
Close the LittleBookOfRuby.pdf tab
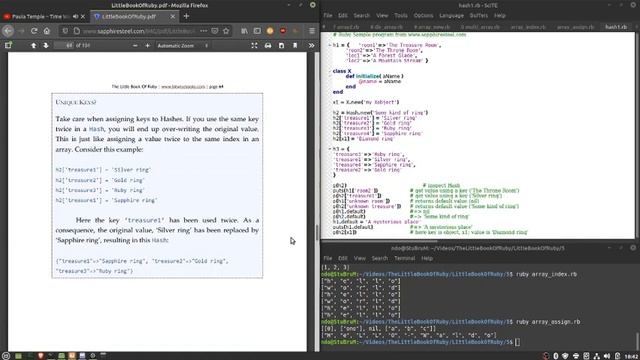click(x=172, y=16)
